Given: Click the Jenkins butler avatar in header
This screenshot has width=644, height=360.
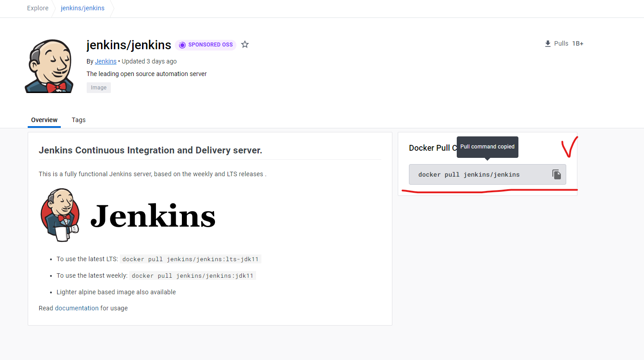Looking at the screenshot, I should click(x=49, y=66).
